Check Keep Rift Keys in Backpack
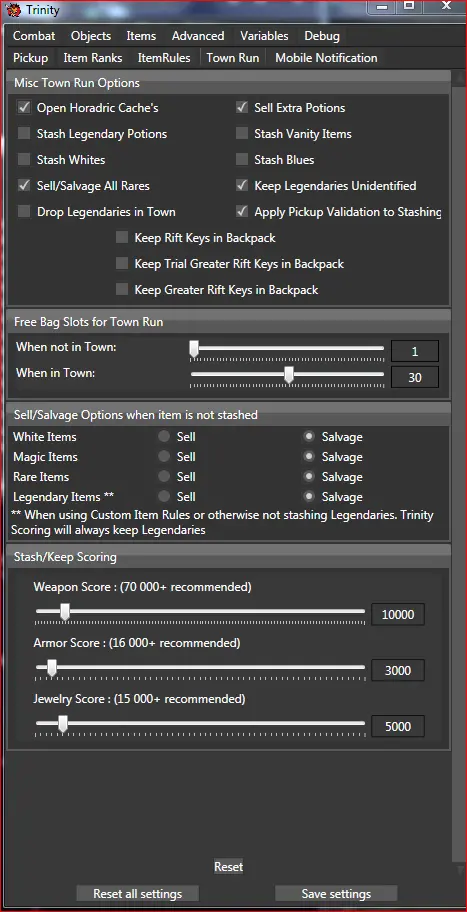 [x=122, y=237]
